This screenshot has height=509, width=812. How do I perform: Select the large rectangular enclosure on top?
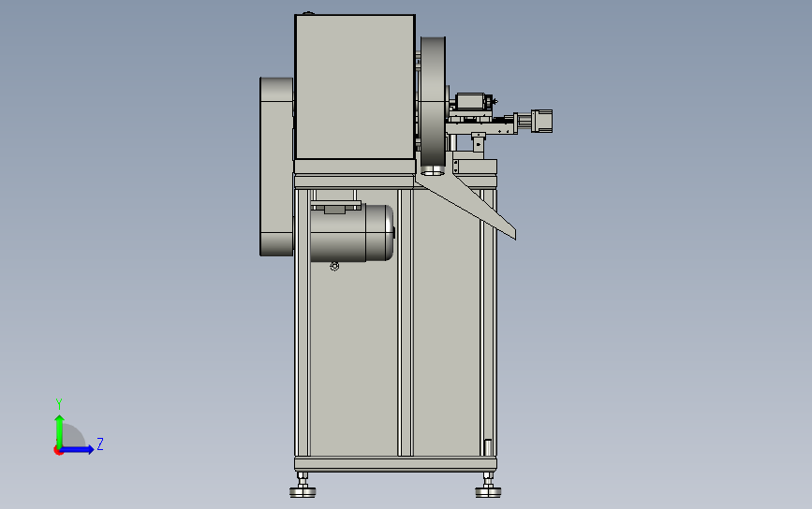[355, 87]
